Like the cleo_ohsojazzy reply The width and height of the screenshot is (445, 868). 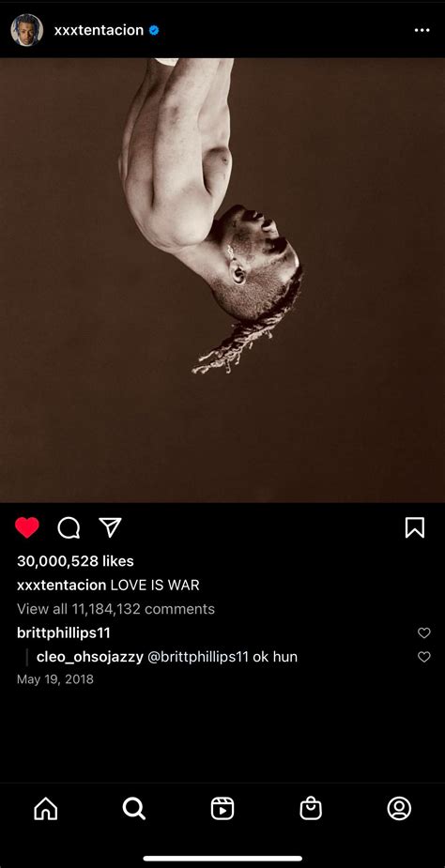pos(424,657)
